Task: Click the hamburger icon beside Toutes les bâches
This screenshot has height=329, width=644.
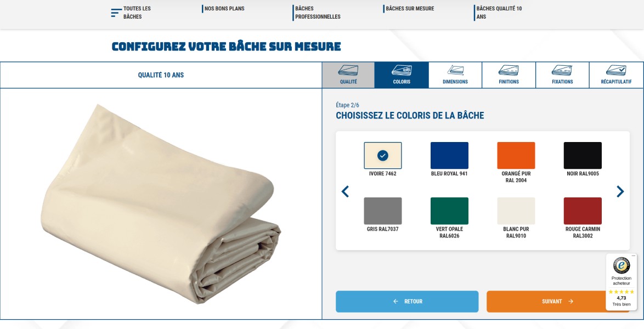Action: tap(116, 13)
